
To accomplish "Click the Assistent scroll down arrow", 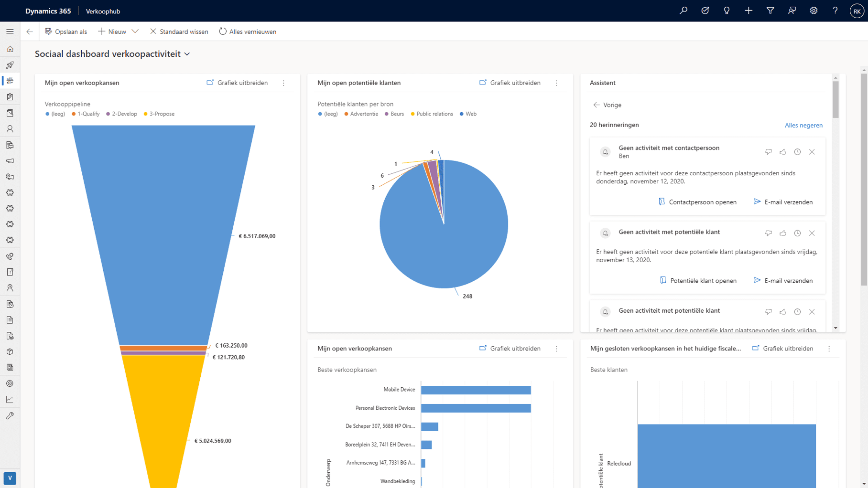I will pyautogui.click(x=835, y=328).
